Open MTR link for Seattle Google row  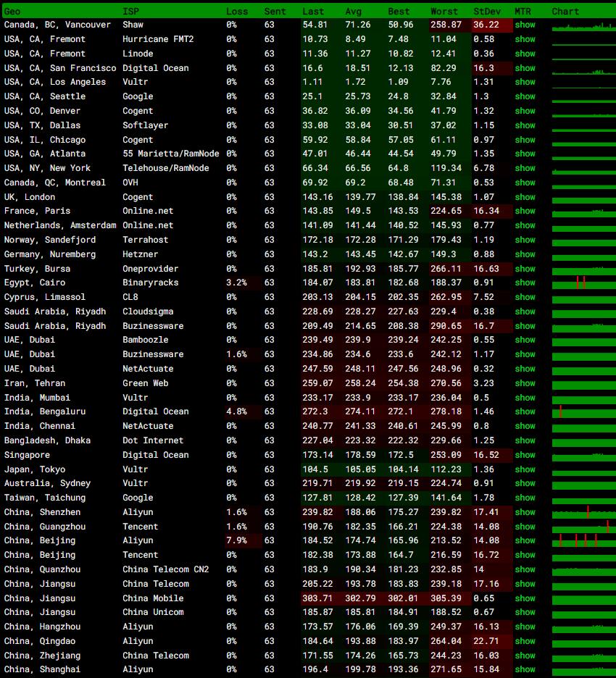point(525,96)
